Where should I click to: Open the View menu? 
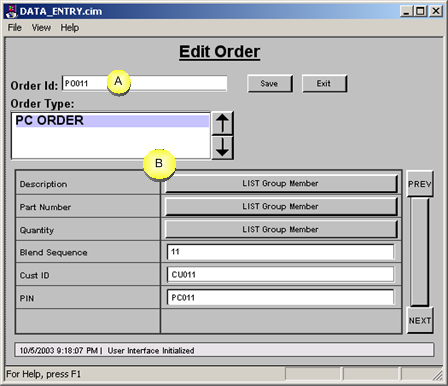[41, 28]
